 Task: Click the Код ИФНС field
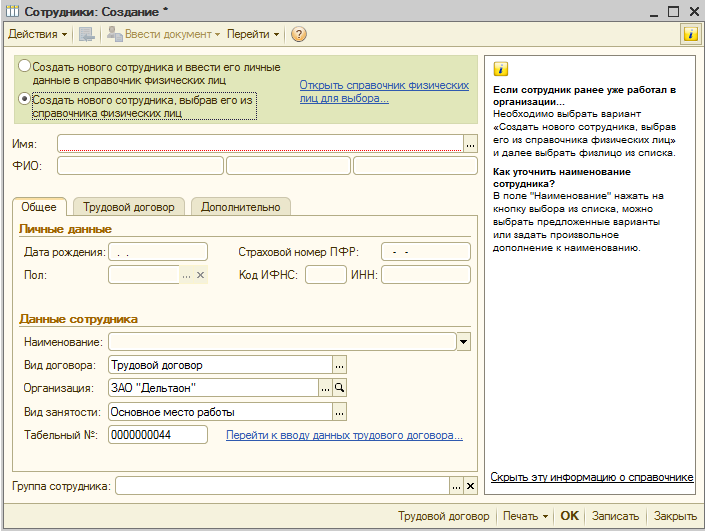pos(326,275)
